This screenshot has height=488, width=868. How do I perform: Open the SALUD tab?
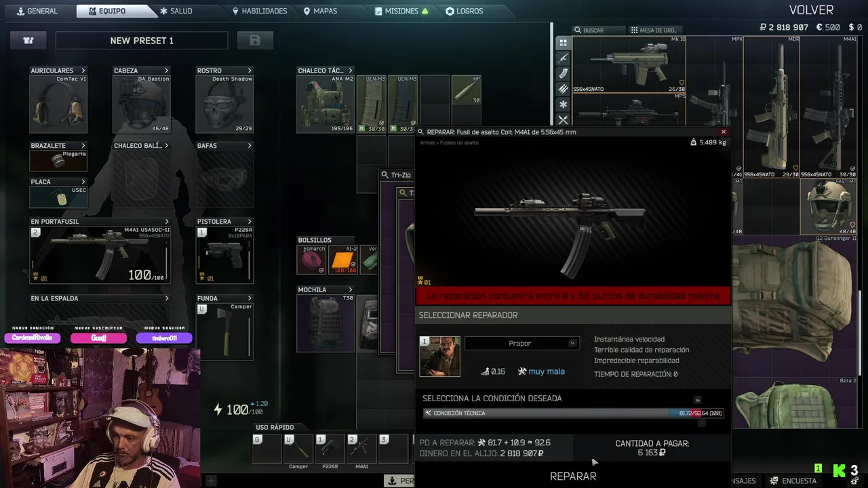(176, 11)
